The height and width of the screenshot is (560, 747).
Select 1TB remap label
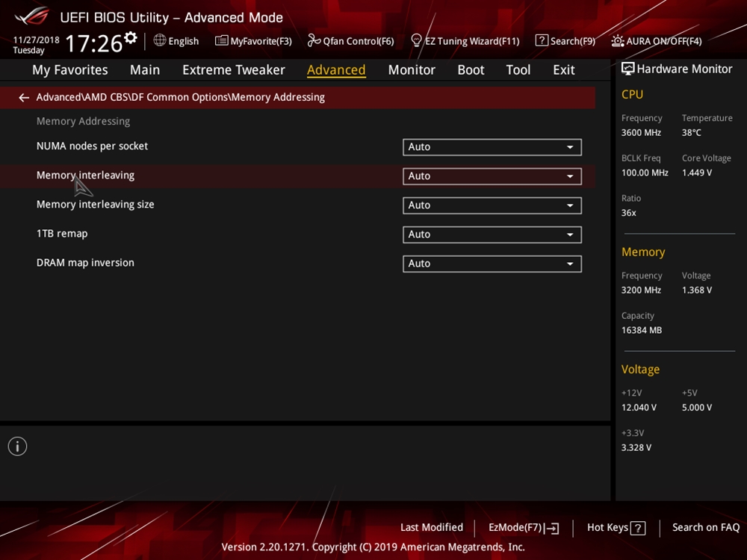(x=62, y=234)
